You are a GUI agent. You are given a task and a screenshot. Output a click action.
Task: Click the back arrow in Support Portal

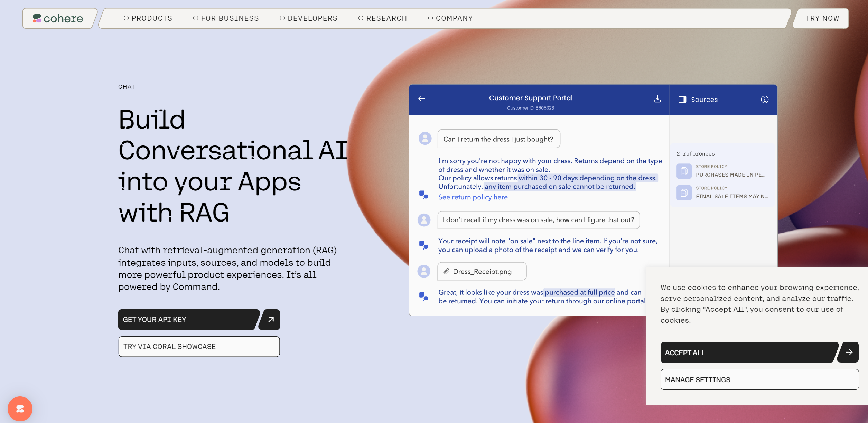pyautogui.click(x=421, y=99)
